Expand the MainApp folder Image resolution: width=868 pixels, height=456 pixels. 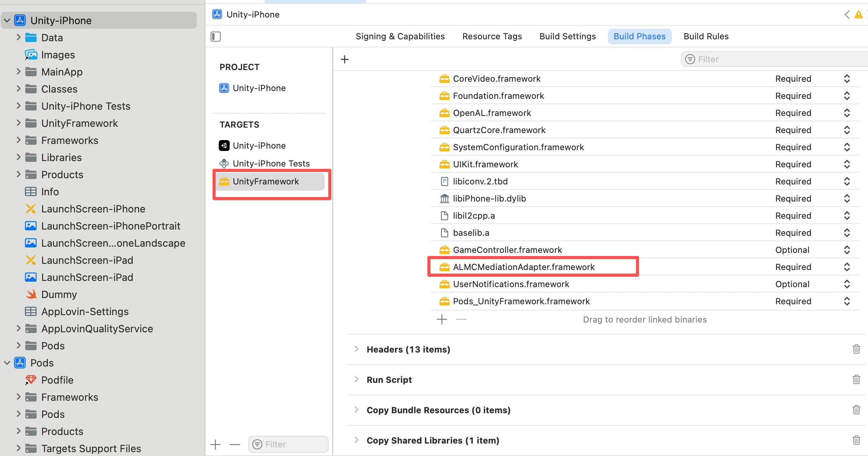[x=18, y=72]
